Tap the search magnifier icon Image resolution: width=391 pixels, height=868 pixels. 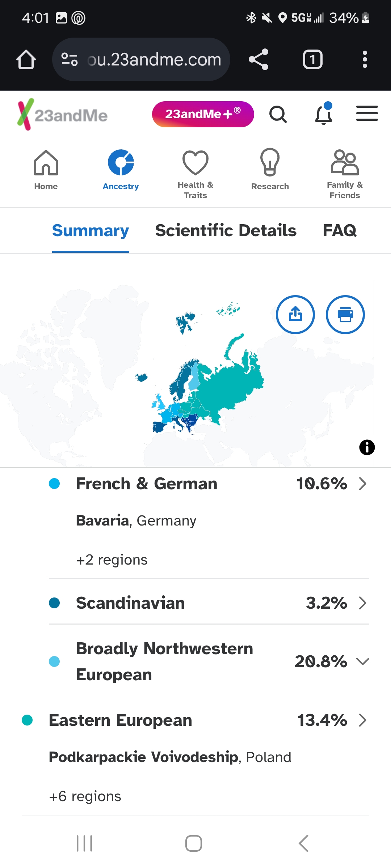[278, 115]
